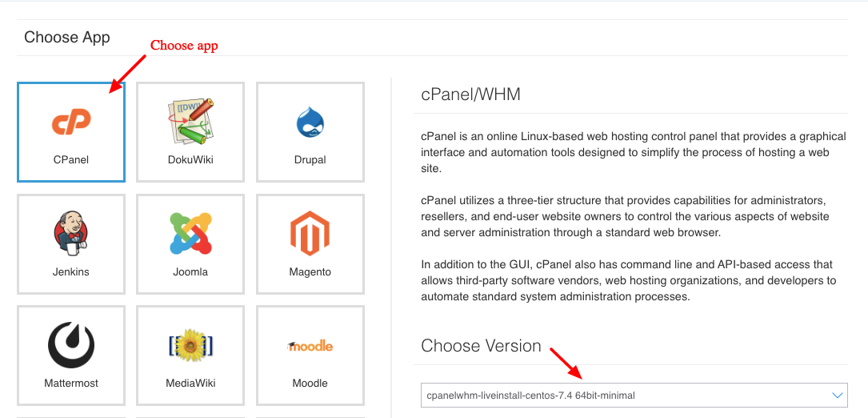Pick the Drupal droplet icon
868x418 pixels.
coord(310,122)
